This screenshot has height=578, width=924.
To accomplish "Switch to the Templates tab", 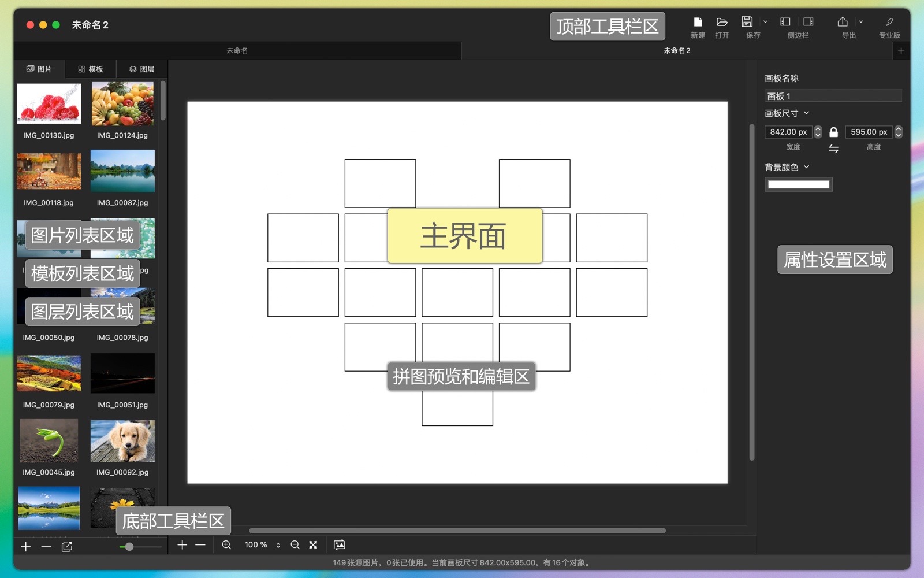I will coord(91,69).
